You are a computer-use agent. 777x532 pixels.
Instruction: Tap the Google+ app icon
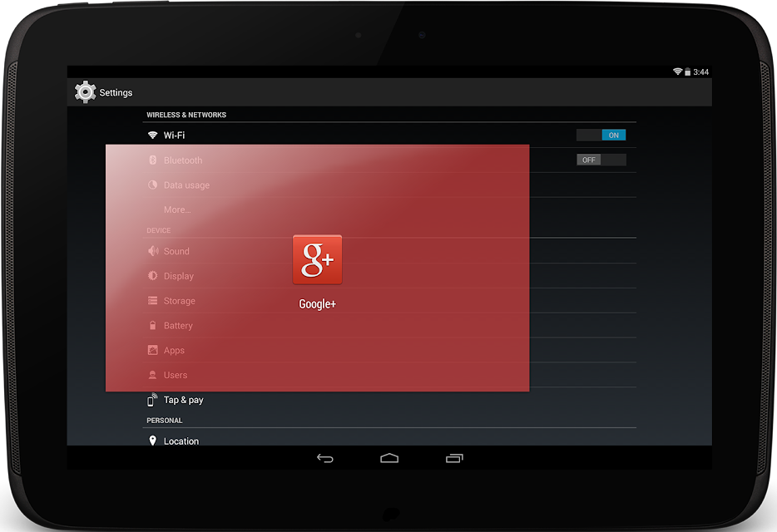pos(317,259)
